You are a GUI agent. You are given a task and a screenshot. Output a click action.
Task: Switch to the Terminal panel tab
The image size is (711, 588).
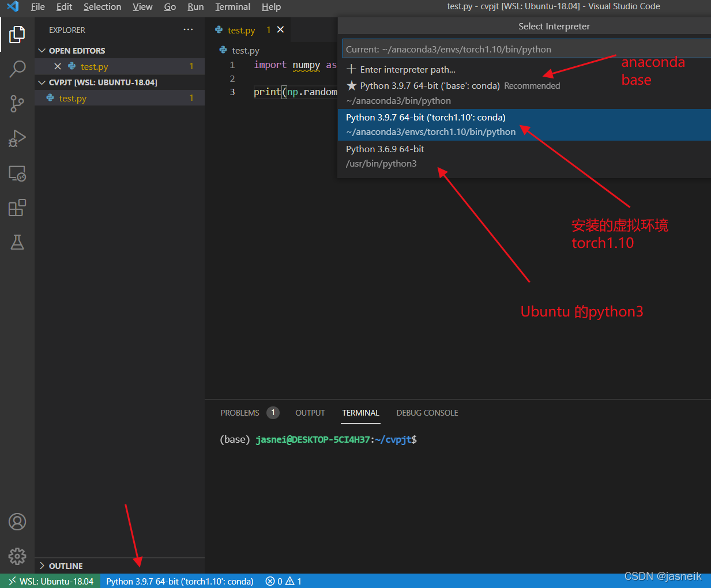click(x=360, y=413)
